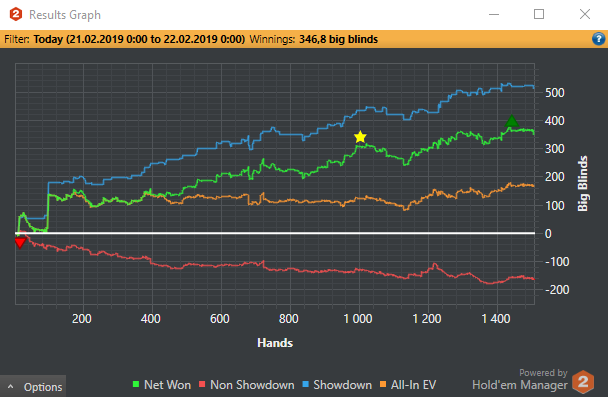608x397 pixels.
Task: Click the blue help question mark icon
Action: (x=598, y=39)
